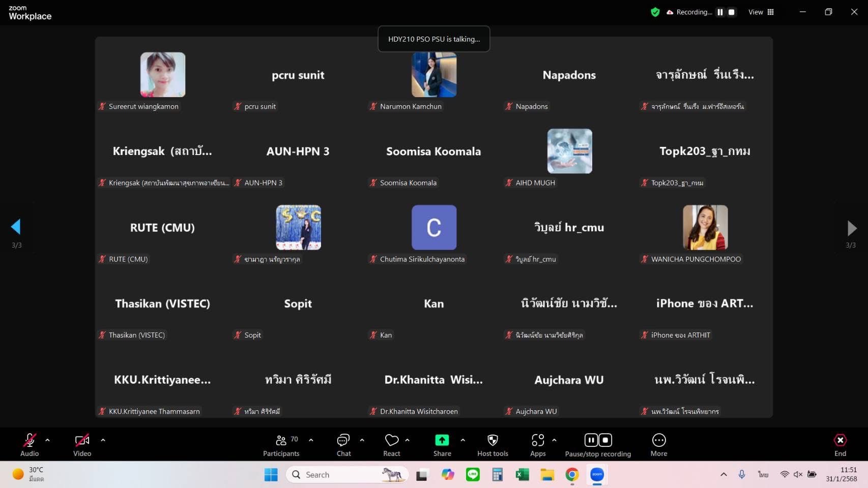Select WANICHA PUNGCHOMPOO video tile
Viewport: 868px width, 488px height.
[705, 228]
